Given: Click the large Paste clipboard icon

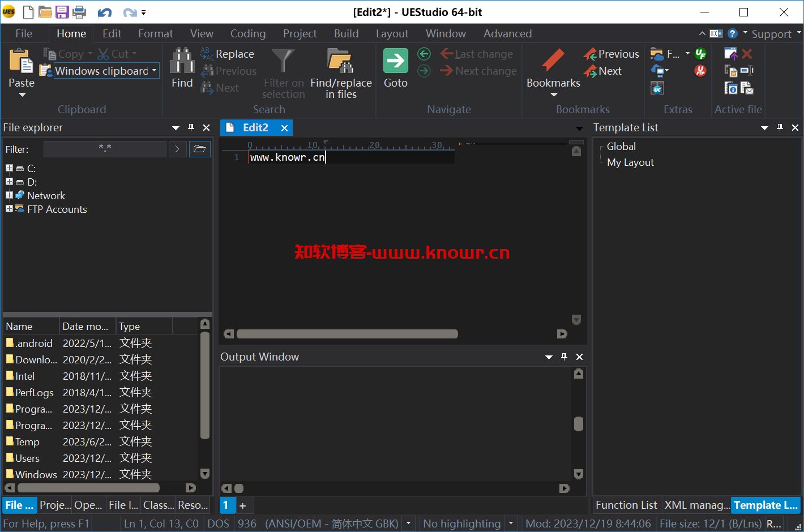Looking at the screenshot, I should (x=22, y=61).
